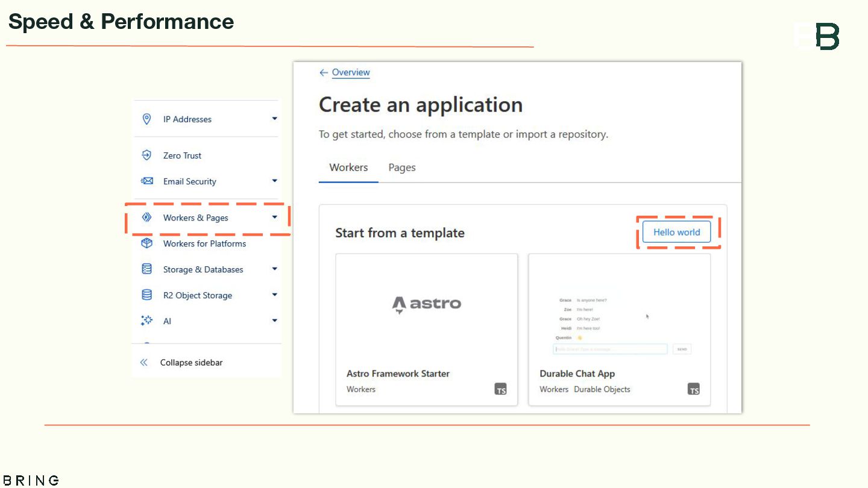Expand the Storage & Databases dropdown arrow
The width and height of the screenshot is (868, 488).
click(275, 269)
